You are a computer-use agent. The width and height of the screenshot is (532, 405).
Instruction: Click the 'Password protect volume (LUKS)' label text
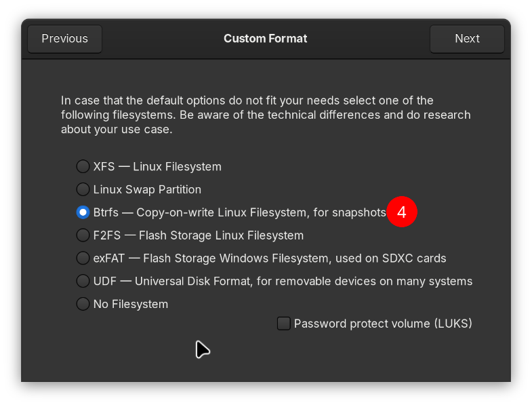383,324
